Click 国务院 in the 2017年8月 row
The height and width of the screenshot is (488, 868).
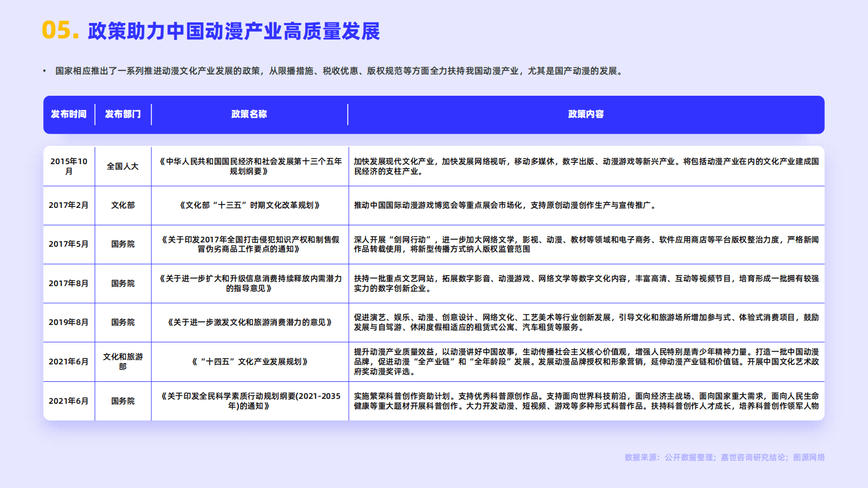pyautogui.click(x=123, y=283)
